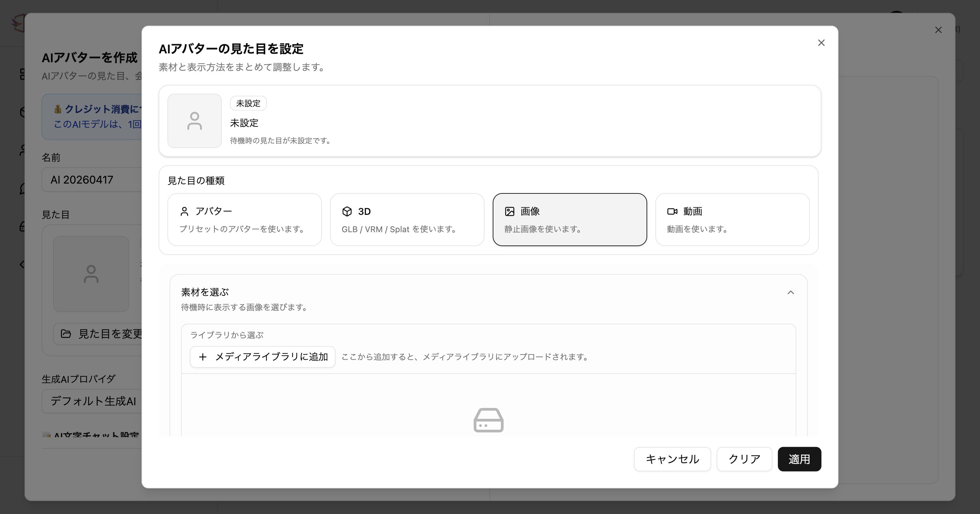Click the ライブラリから選ぶ label
This screenshot has width=980, height=514.
(x=226, y=335)
